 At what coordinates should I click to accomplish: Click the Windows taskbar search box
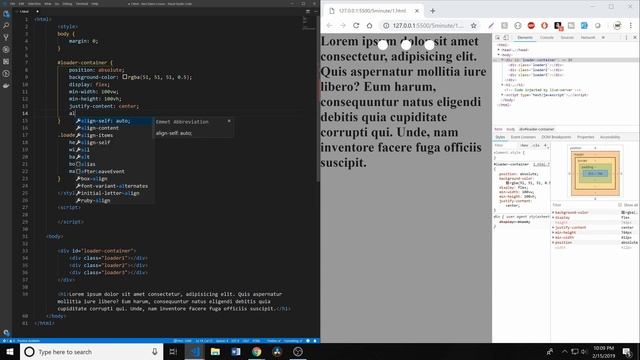(x=91, y=351)
